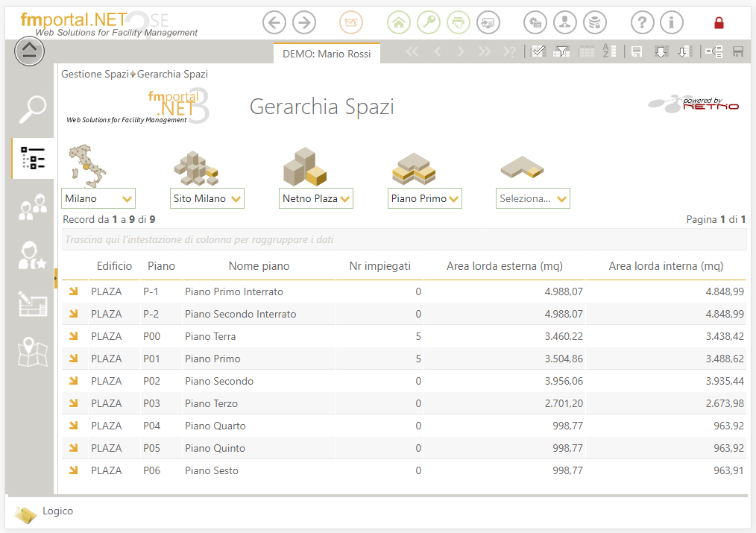This screenshot has height=533, width=756.
Task: Sort by Area lorda esterna (mq) header
Action: [x=504, y=266]
